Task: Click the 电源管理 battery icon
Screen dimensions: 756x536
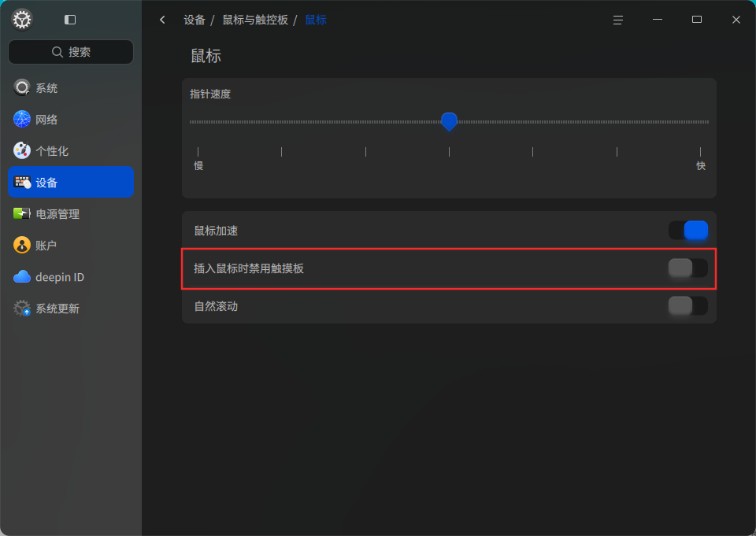Action: pos(22,213)
